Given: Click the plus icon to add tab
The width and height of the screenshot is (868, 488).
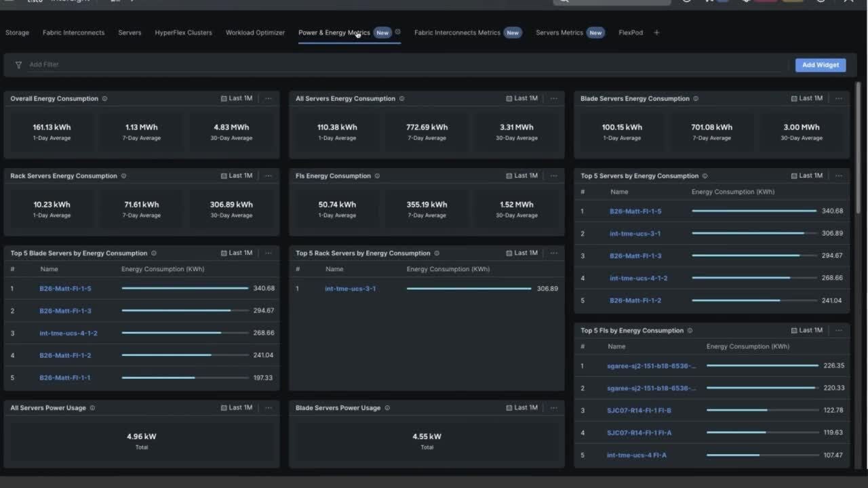Looking at the screenshot, I should point(656,33).
